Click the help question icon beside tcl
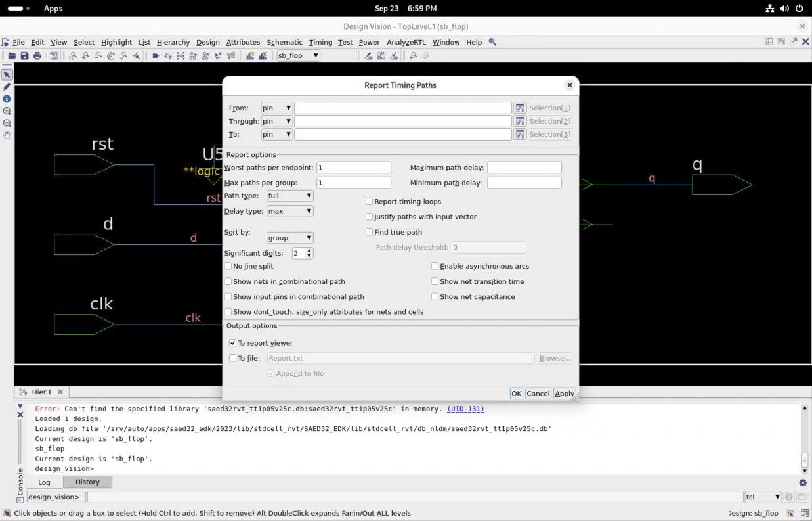 (789, 497)
